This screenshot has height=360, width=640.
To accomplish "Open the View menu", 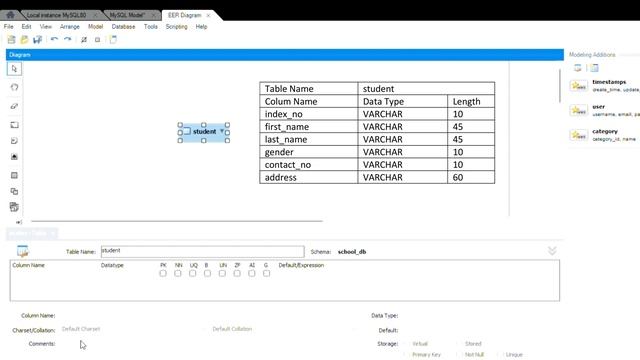I will pos(46,27).
